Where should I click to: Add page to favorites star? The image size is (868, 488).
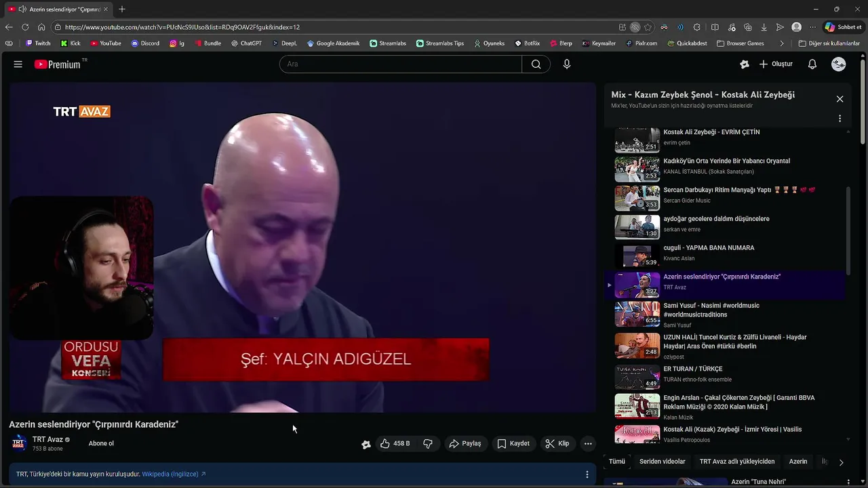[x=648, y=27]
